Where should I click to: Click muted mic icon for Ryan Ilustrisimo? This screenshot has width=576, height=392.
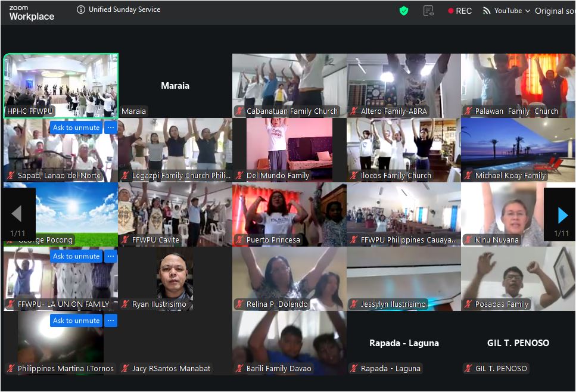click(x=125, y=304)
